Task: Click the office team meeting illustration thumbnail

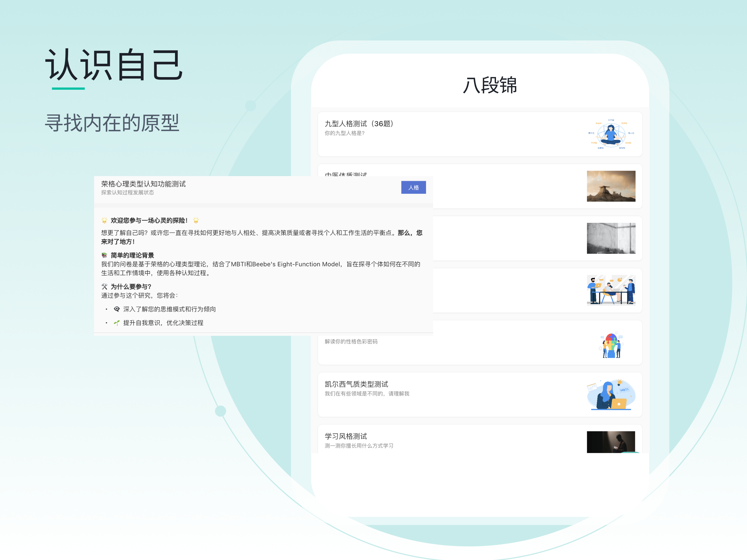Action: (x=611, y=290)
